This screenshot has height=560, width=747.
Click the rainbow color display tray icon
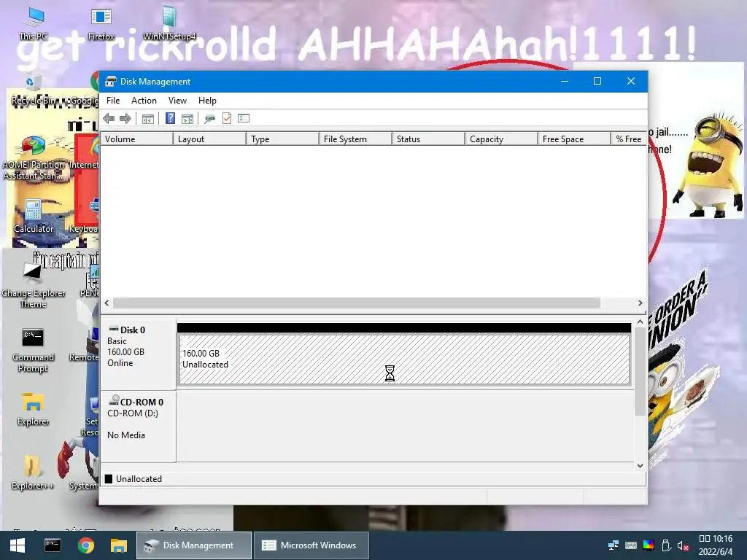tap(649, 545)
